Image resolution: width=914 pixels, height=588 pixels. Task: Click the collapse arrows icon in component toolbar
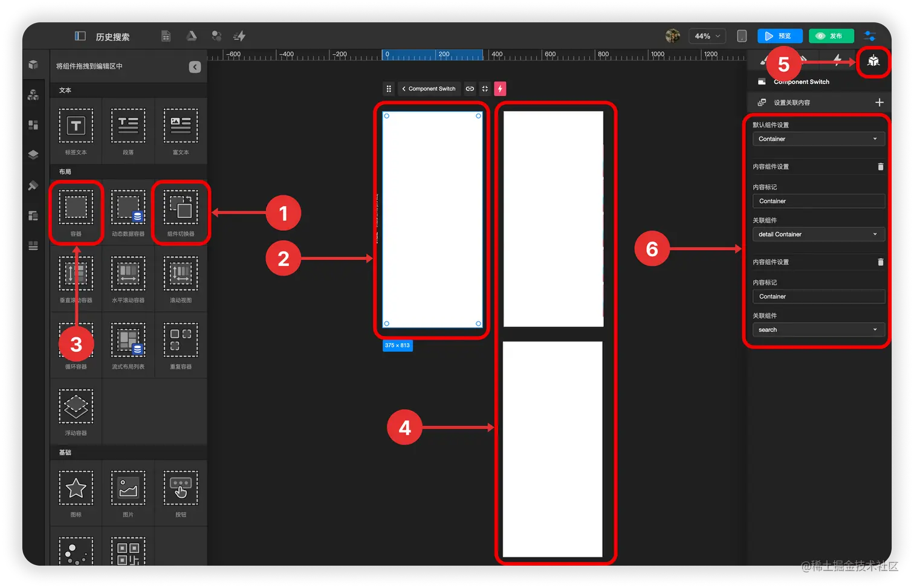click(x=485, y=89)
